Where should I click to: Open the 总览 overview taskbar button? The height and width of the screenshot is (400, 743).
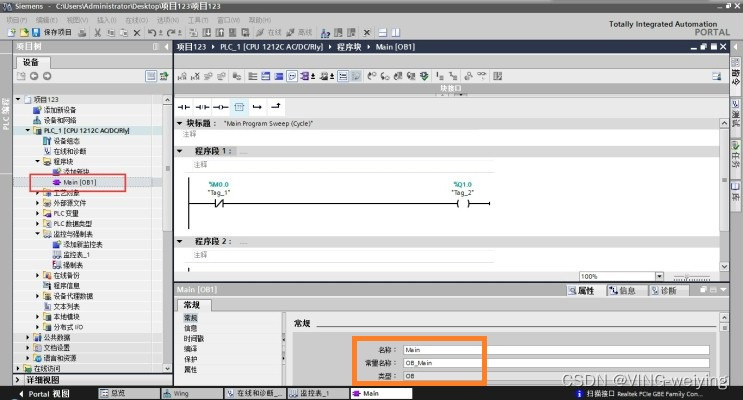(x=129, y=393)
